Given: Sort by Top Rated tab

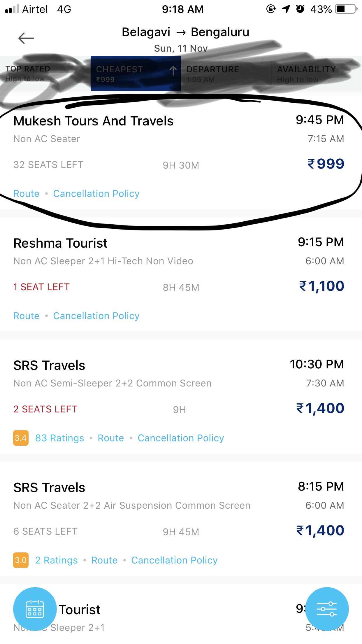Looking at the screenshot, I should [x=28, y=73].
